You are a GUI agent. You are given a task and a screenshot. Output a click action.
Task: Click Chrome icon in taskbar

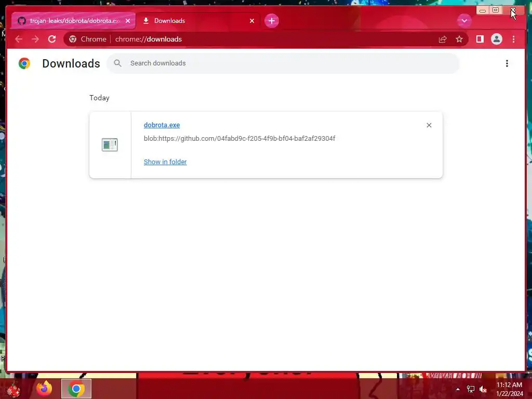pyautogui.click(x=76, y=389)
